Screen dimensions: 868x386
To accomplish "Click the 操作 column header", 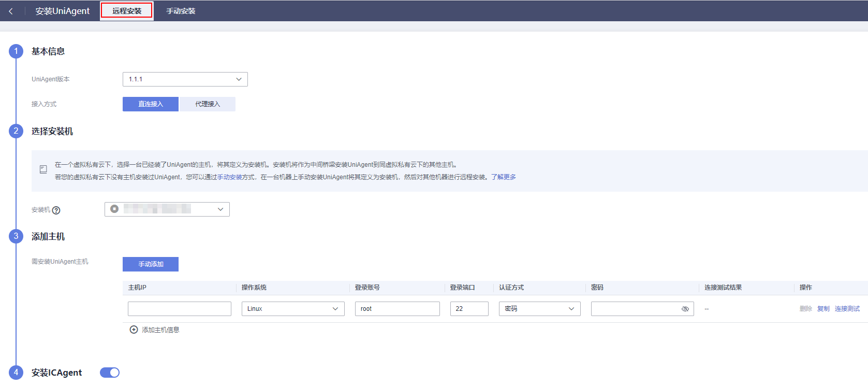I will tap(806, 288).
